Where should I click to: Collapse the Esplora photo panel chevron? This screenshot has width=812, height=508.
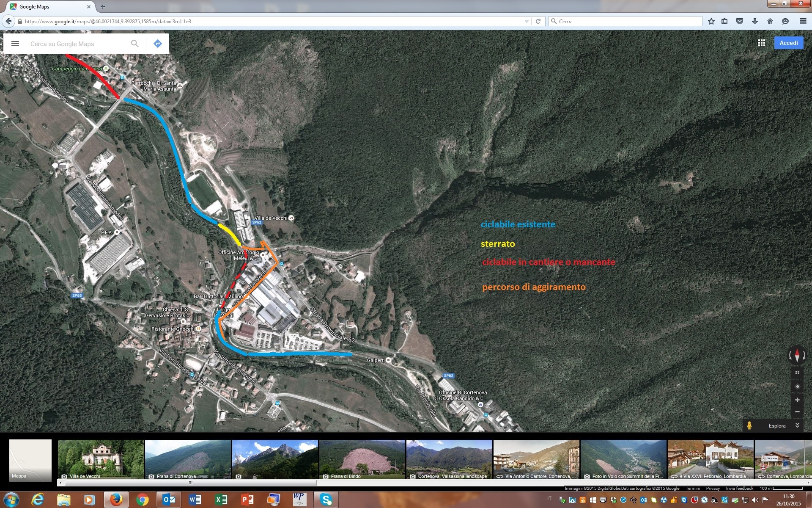[797, 425]
